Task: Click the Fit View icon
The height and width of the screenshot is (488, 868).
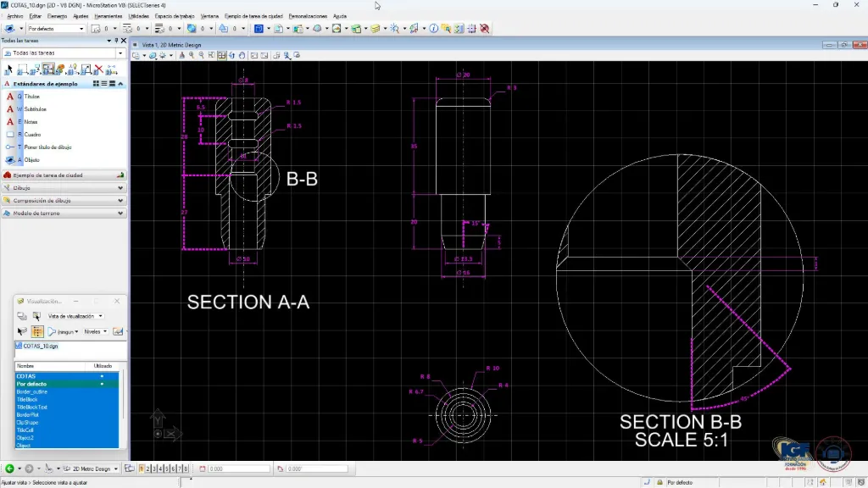Action: [x=221, y=55]
